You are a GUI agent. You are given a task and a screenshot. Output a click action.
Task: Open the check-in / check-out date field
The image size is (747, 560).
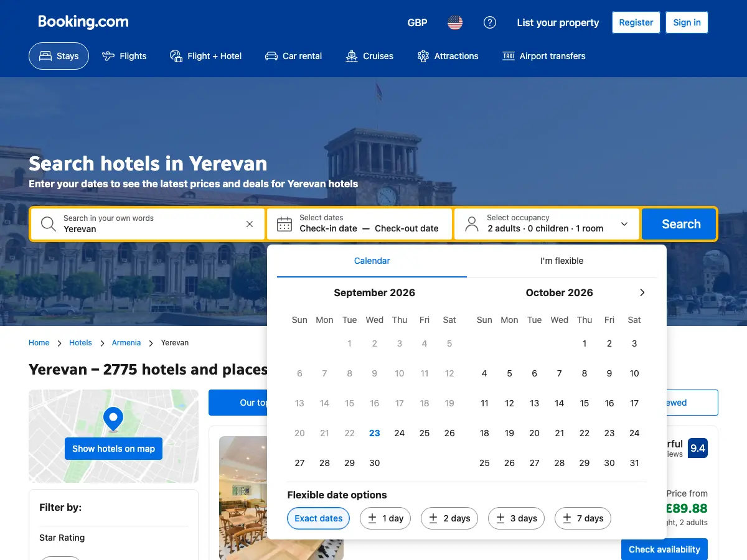pyautogui.click(x=360, y=224)
